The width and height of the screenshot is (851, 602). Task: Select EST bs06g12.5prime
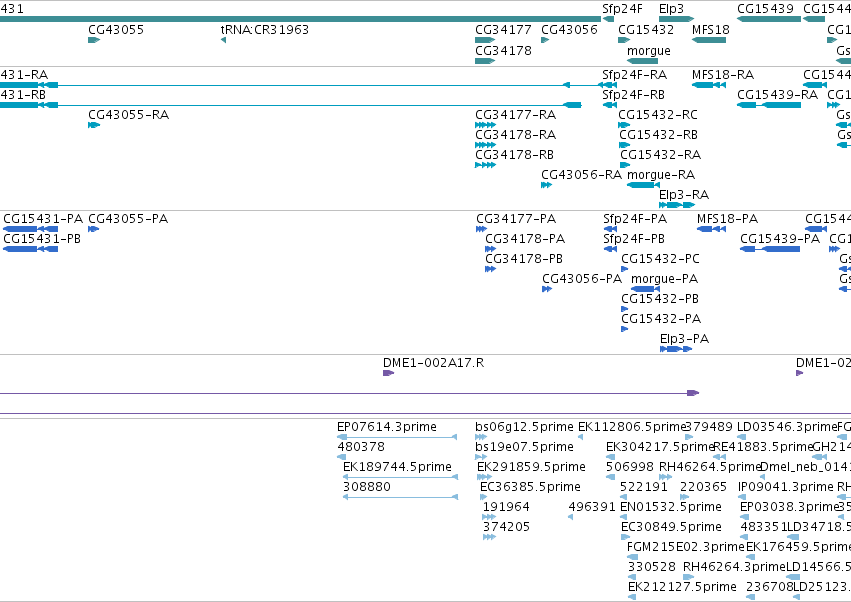coord(524,428)
